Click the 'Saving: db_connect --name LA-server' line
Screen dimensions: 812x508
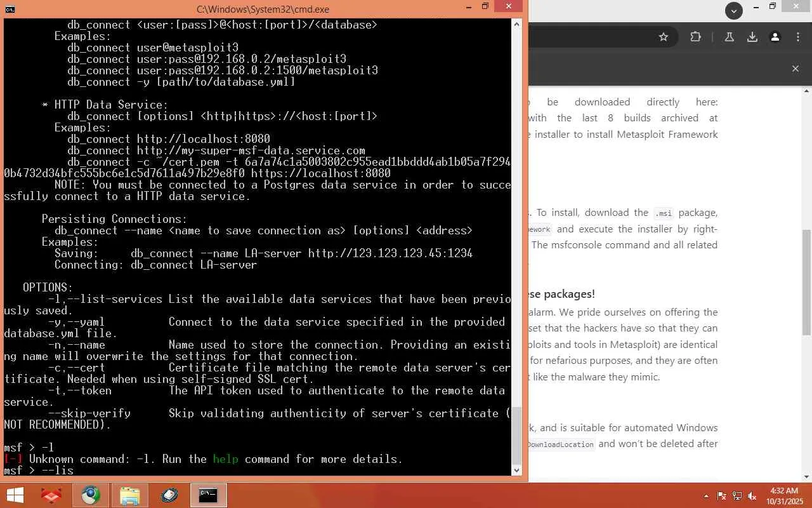pos(264,253)
